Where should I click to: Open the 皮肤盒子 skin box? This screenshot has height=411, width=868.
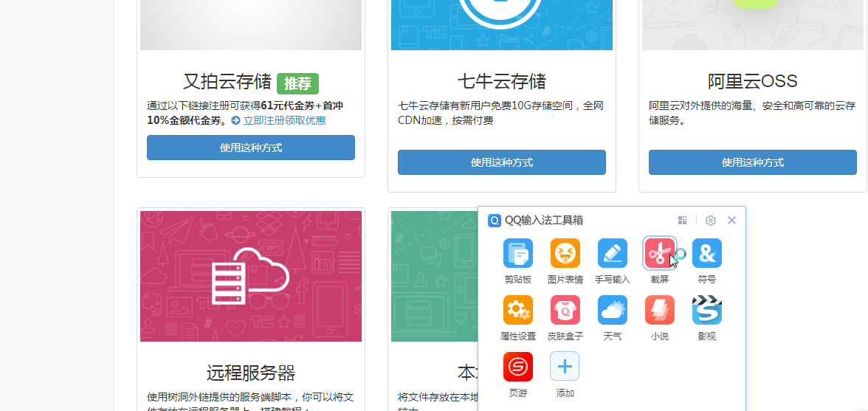coord(565,310)
